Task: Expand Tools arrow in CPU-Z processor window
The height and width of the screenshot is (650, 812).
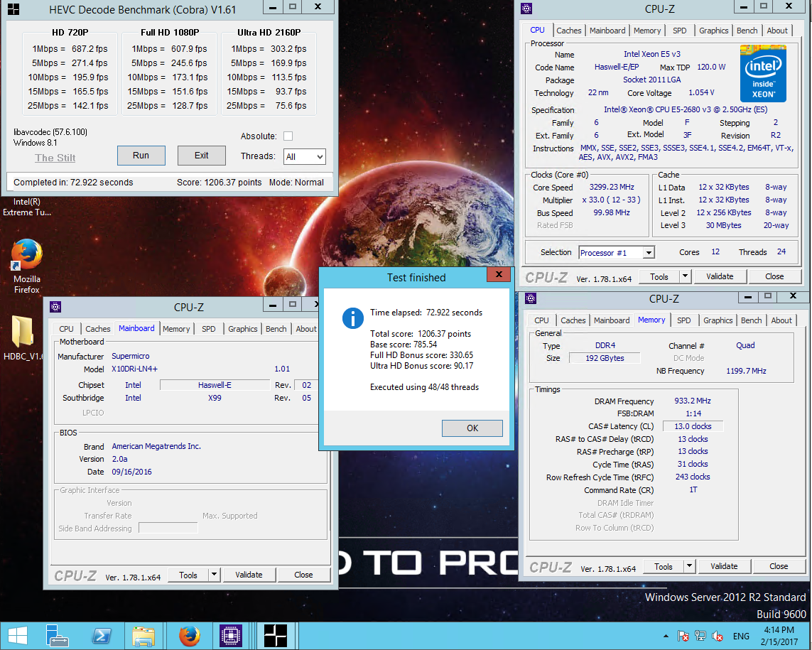Action: pos(685,276)
